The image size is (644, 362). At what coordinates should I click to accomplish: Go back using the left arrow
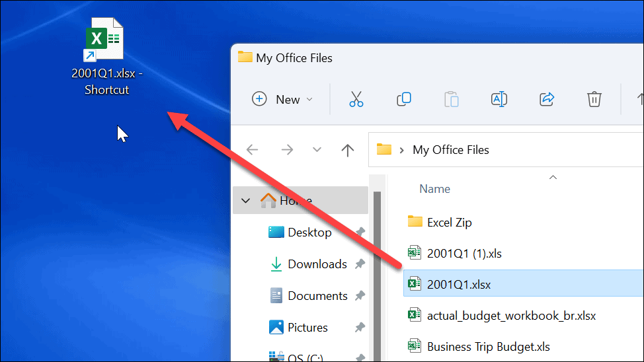coord(253,150)
